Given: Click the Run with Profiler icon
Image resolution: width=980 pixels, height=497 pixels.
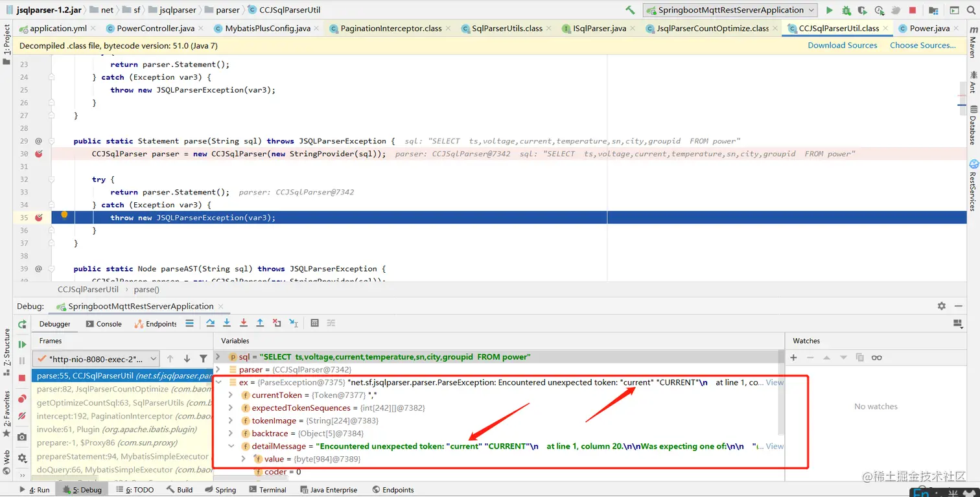Looking at the screenshot, I should [880, 10].
